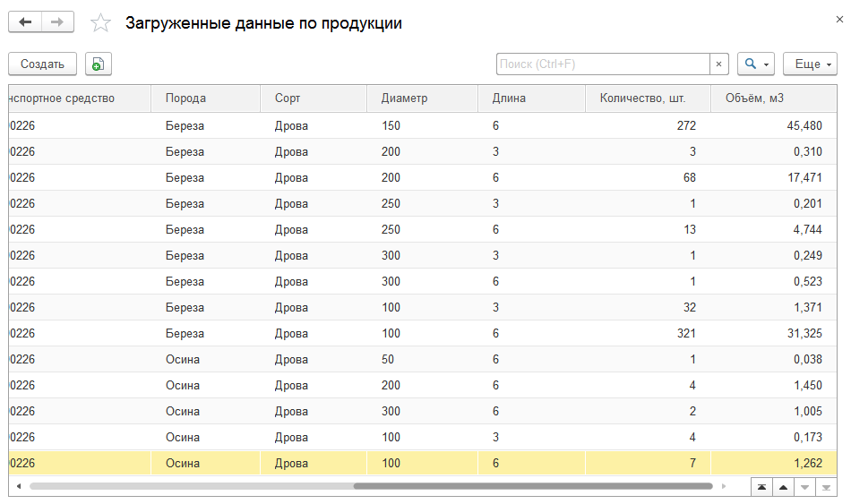
Task: Move up one row with the arrow
Action: click(783, 487)
